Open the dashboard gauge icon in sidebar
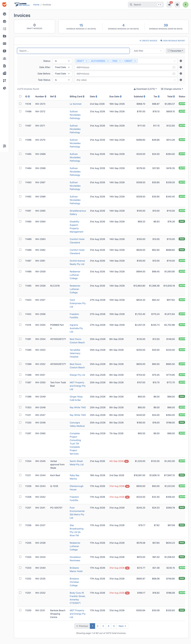This screenshot has width=191, height=644. (x=5, y=14)
